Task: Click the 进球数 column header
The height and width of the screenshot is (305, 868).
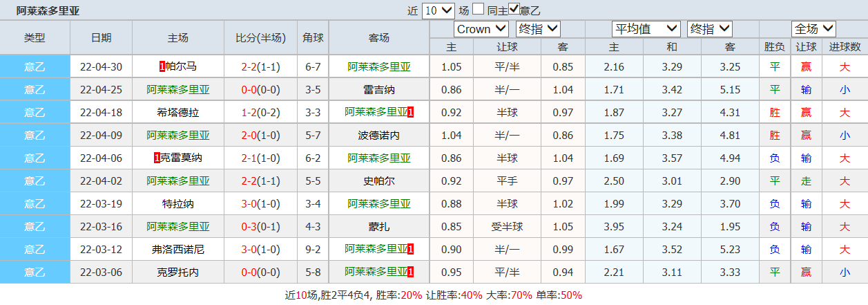Action: [x=845, y=47]
